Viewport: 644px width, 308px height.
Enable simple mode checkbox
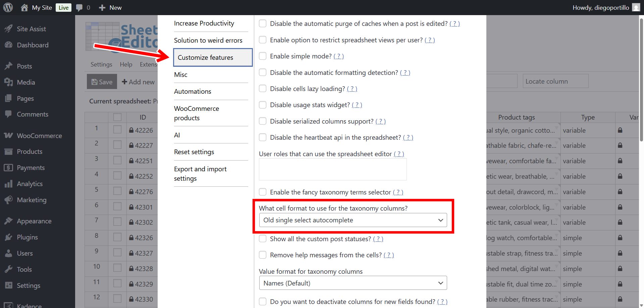coord(263,56)
